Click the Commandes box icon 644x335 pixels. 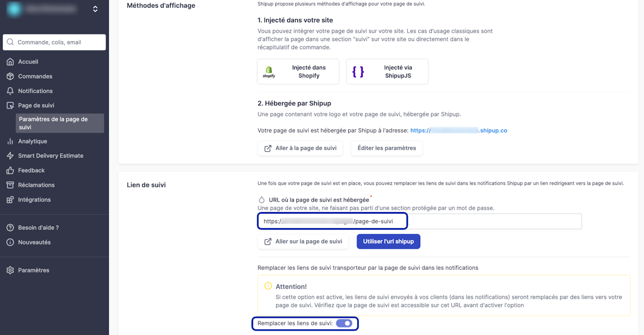click(x=10, y=77)
